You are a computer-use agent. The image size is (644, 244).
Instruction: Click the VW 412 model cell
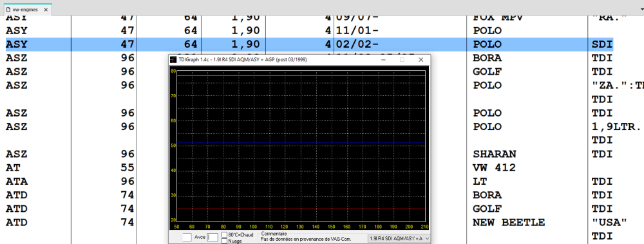point(494,167)
